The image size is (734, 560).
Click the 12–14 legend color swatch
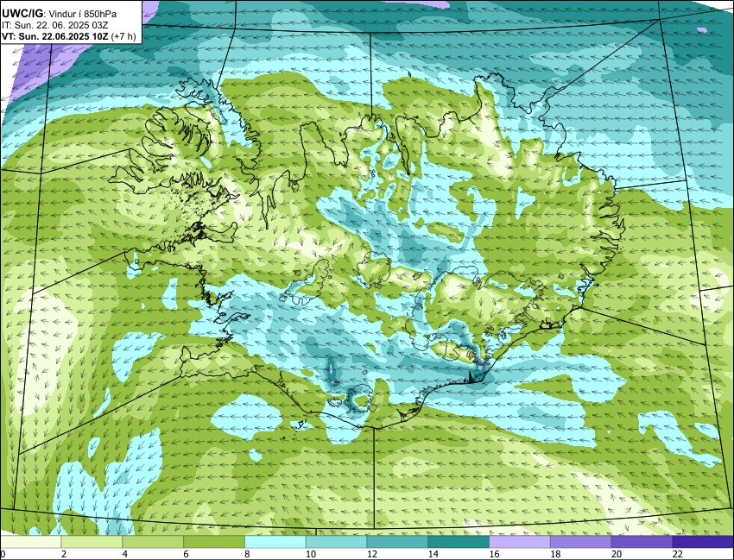(x=397, y=542)
